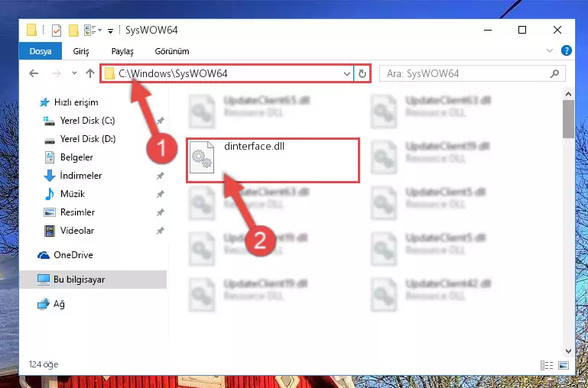Viewport: 588px width, 388px height.
Task: Switch to details view icon in status bar
Action: pos(547,365)
